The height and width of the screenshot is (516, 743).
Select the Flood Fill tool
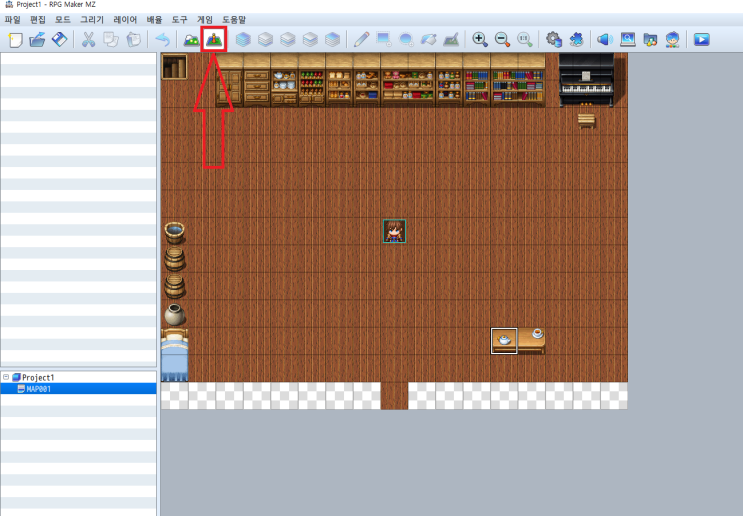(428, 39)
